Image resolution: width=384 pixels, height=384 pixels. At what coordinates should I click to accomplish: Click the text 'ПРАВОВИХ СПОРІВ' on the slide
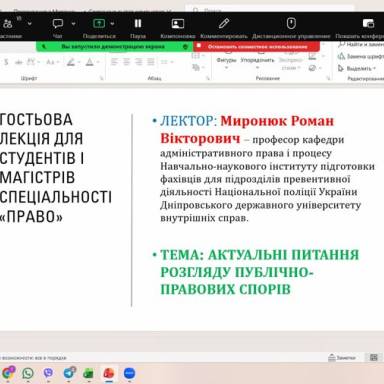225,289
